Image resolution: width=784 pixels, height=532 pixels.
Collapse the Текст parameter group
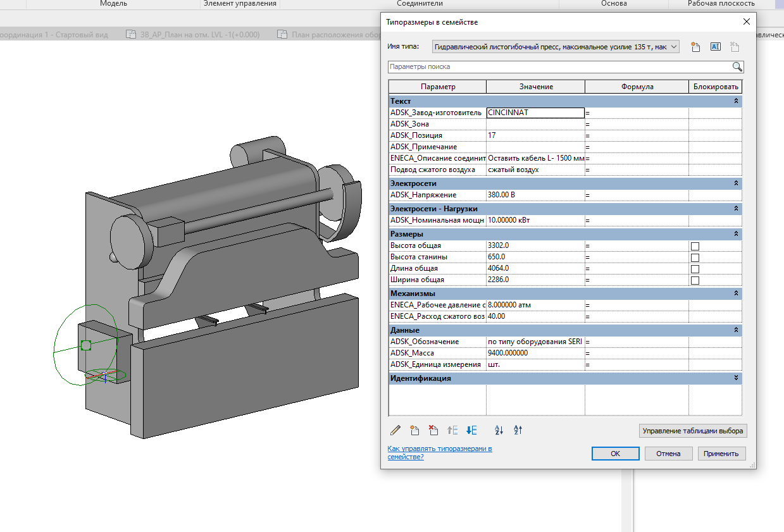click(736, 101)
